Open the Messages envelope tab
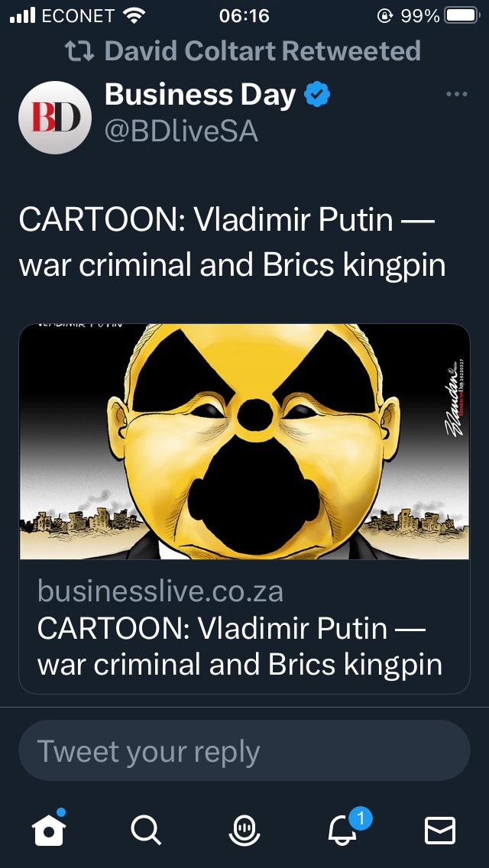 click(440, 831)
